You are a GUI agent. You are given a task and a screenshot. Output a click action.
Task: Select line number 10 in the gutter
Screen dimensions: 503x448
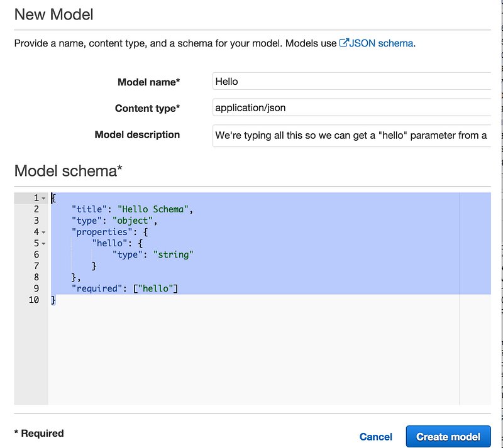34,300
